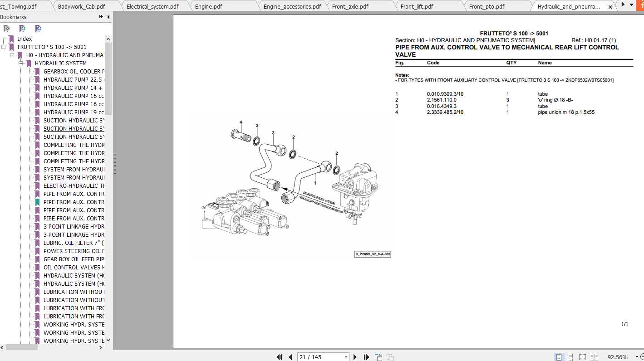Collapse the FRUTTETO S 100 -> 5001 node

[4, 47]
